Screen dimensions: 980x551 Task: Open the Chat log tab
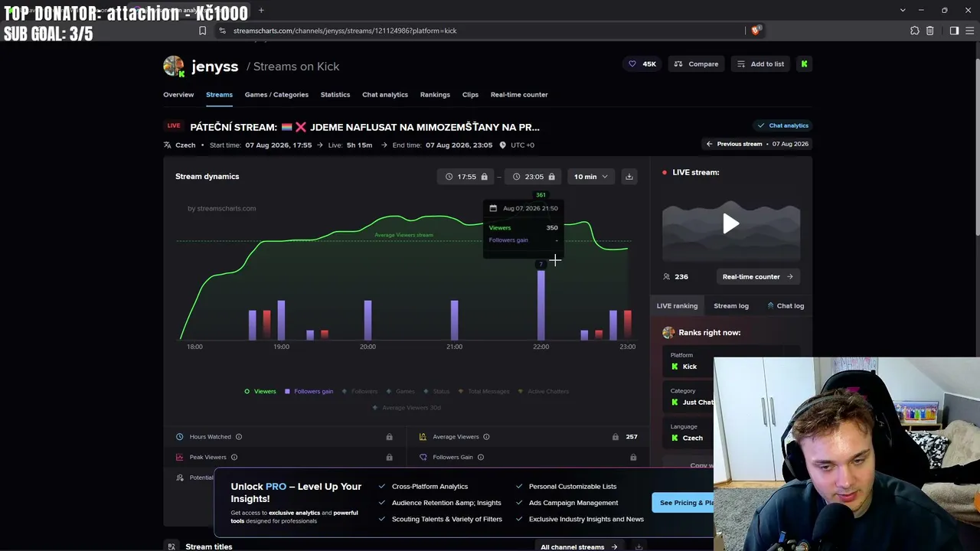coord(786,306)
